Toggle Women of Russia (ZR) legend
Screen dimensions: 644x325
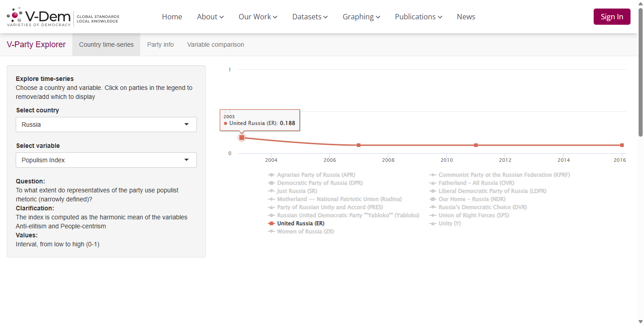coord(301,232)
